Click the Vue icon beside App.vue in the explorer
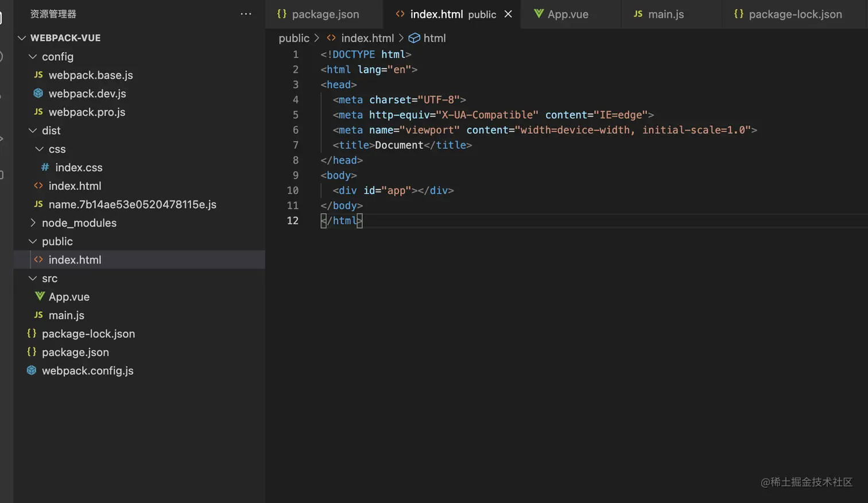 tap(40, 296)
